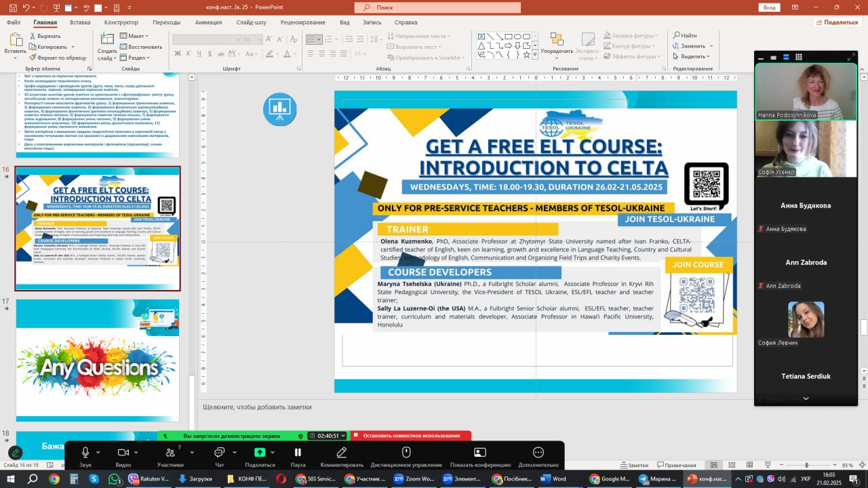The height and width of the screenshot is (488, 868).
Task: Create a new slide with Создать слайд
Action: coord(107,46)
